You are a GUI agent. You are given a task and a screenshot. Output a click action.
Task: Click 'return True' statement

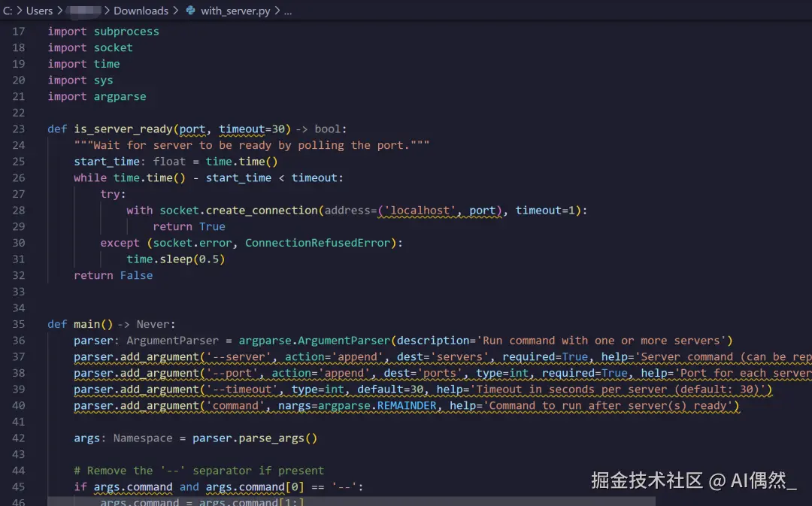[189, 227]
